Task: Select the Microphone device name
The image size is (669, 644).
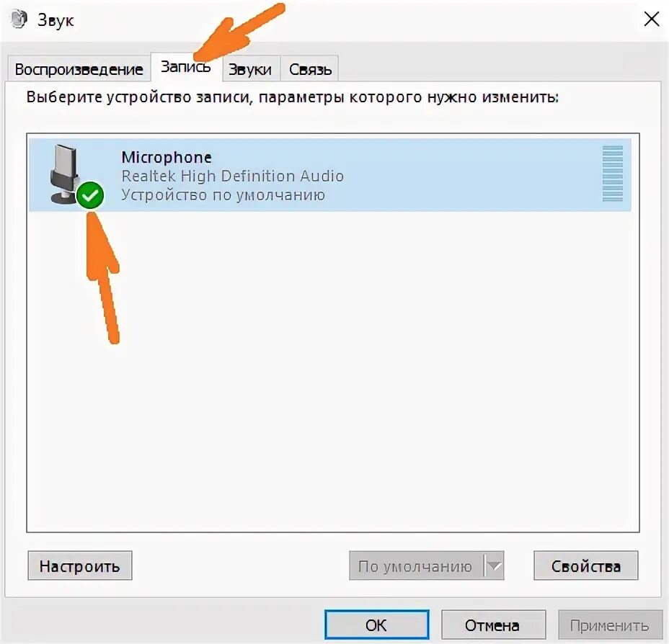Action: click(167, 157)
